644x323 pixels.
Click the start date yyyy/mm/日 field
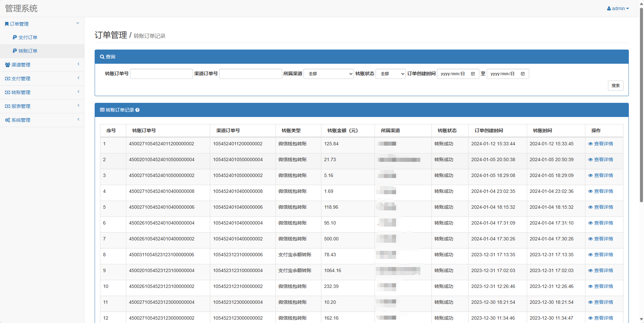(458, 74)
